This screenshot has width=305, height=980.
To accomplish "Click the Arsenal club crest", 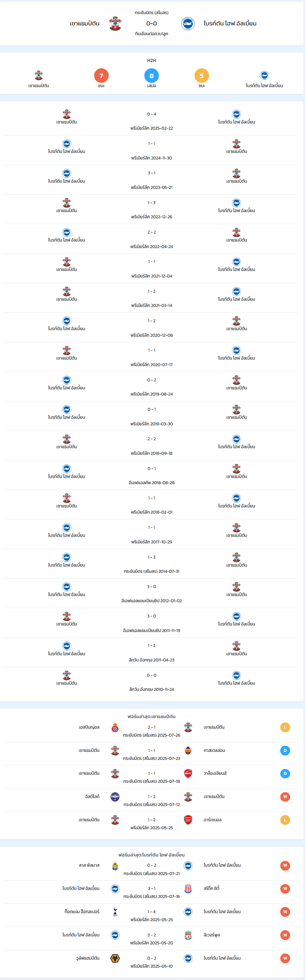I will point(188,819).
